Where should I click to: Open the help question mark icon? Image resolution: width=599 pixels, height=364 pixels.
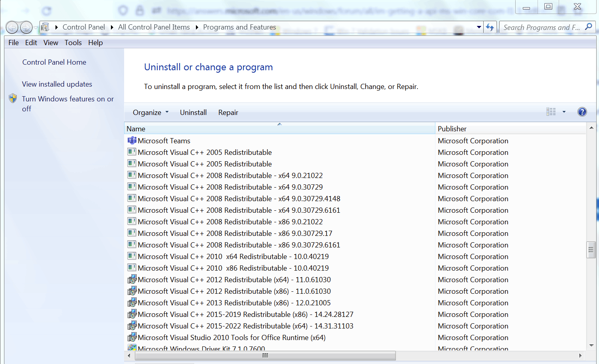click(582, 112)
